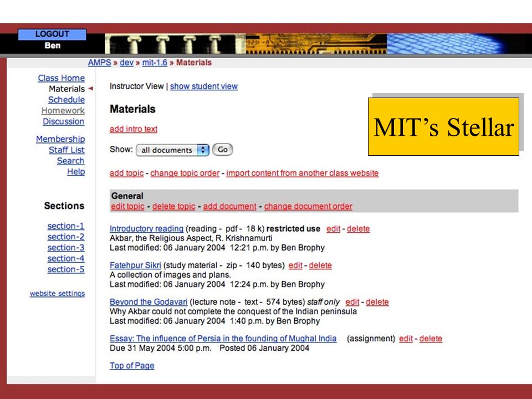Delete the Fatehpur Sikri entry
Viewport: 532px width, 399px height.
click(x=320, y=265)
